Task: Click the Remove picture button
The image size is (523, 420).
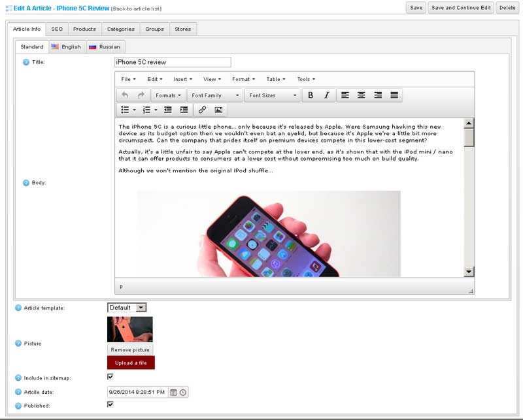Action: coord(130,349)
